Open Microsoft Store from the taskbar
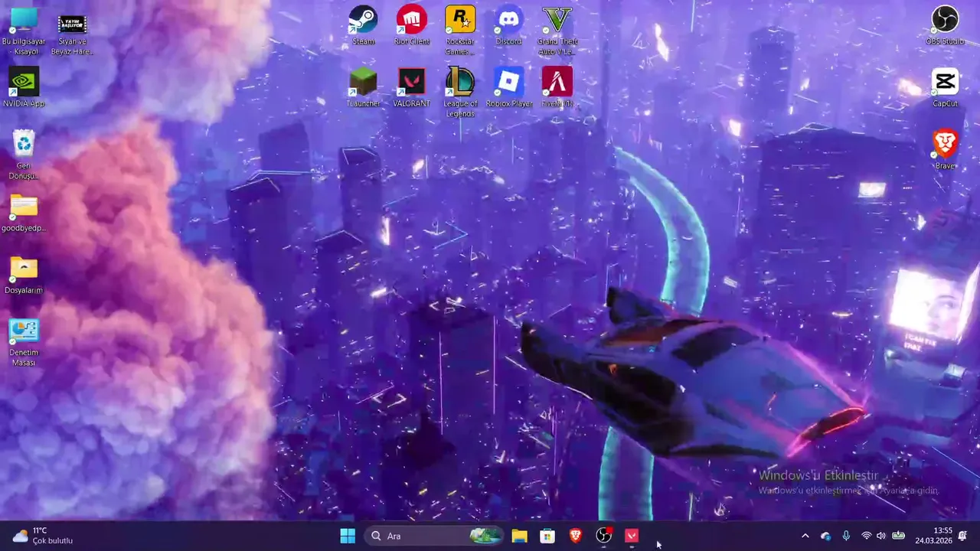 (547, 536)
